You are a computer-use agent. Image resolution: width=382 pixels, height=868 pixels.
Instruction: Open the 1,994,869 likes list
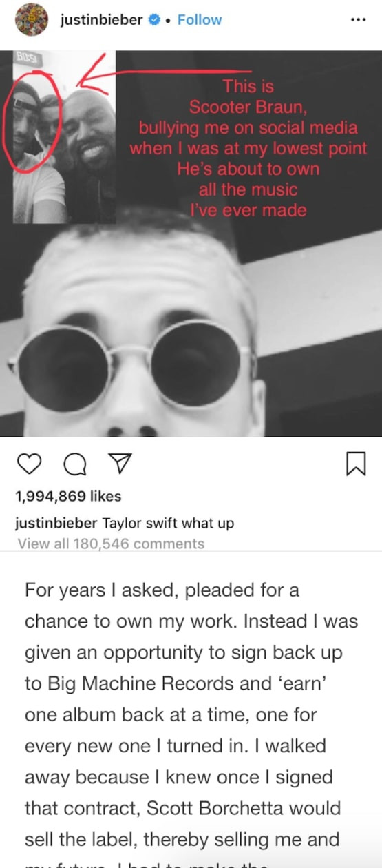(68, 496)
